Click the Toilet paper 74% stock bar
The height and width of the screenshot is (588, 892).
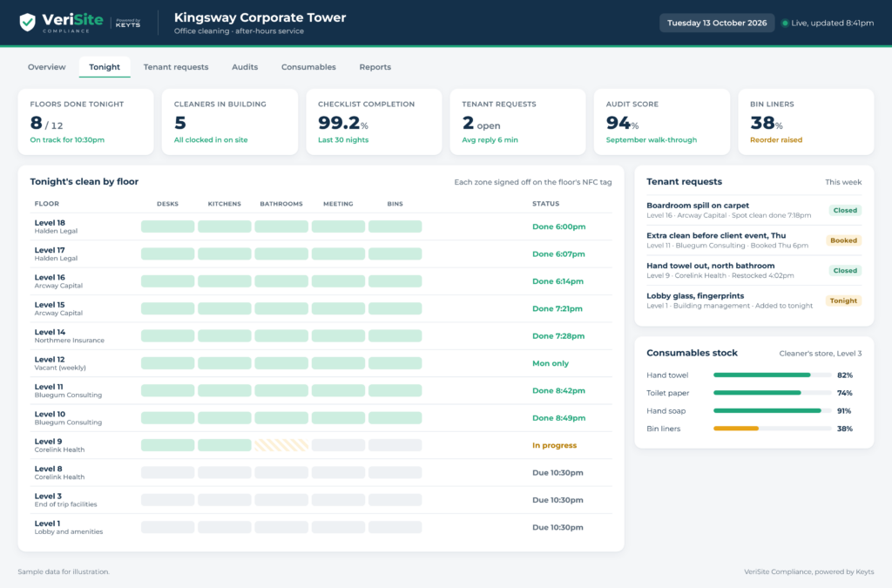tap(772, 393)
